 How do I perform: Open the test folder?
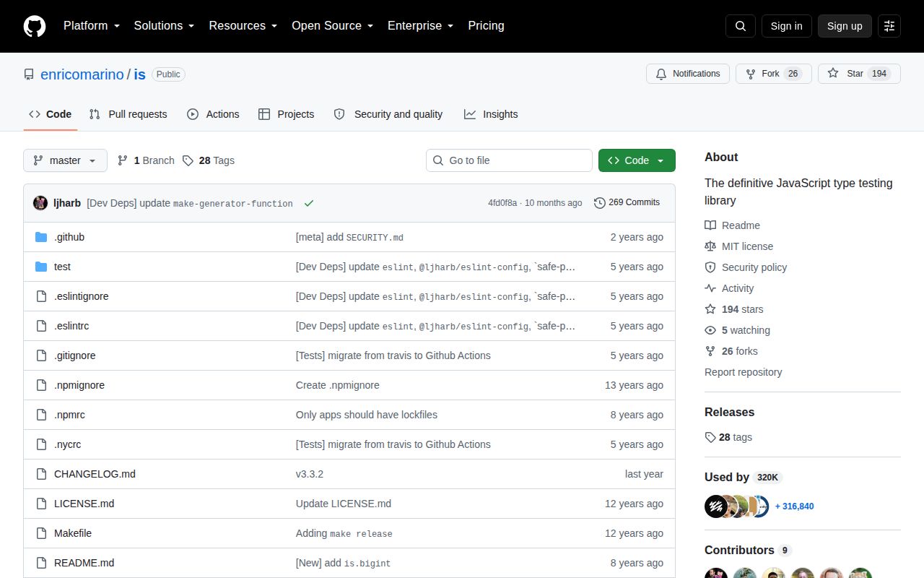point(62,267)
